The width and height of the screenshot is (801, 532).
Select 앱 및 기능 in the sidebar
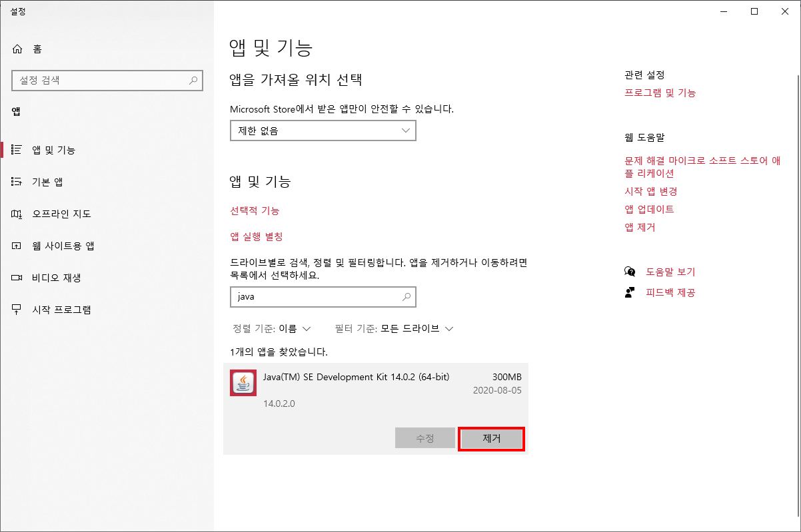(x=107, y=150)
